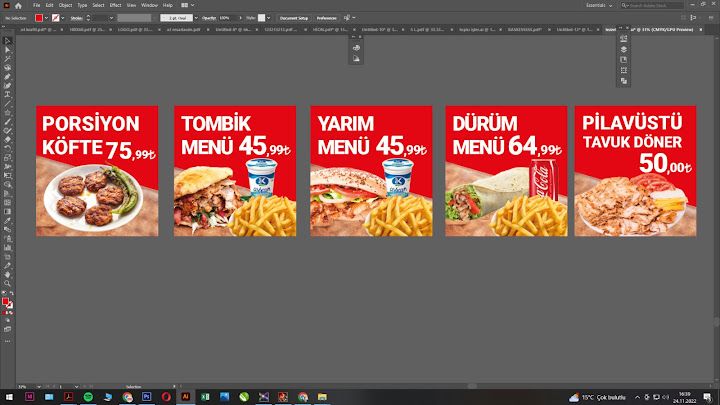Select the Paintbrush tool
This screenshot has height=405, width=720.
(7, 122)
